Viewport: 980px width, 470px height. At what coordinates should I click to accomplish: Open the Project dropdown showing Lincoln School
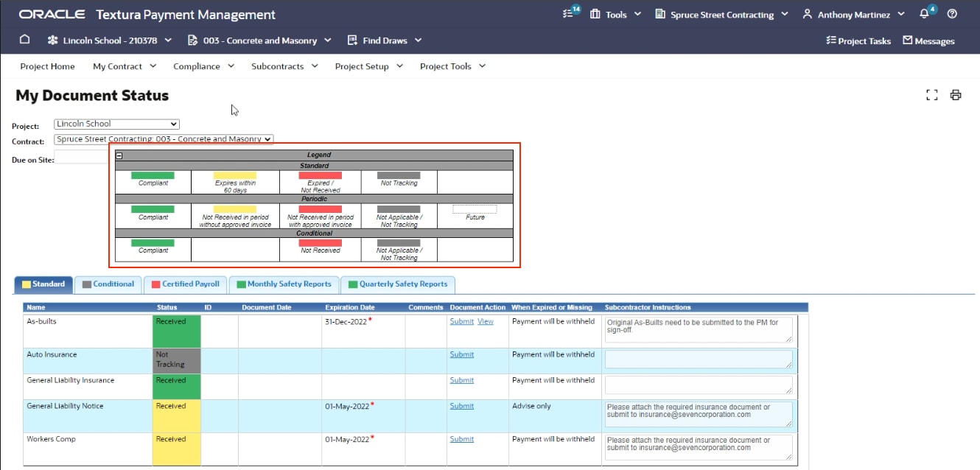point(116,124)
